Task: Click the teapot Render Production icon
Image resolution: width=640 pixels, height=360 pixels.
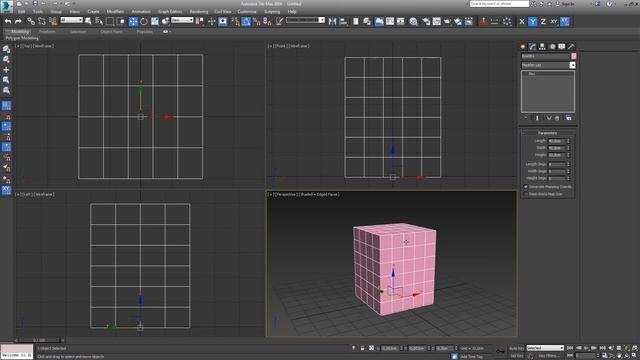Action: [448, 21]
